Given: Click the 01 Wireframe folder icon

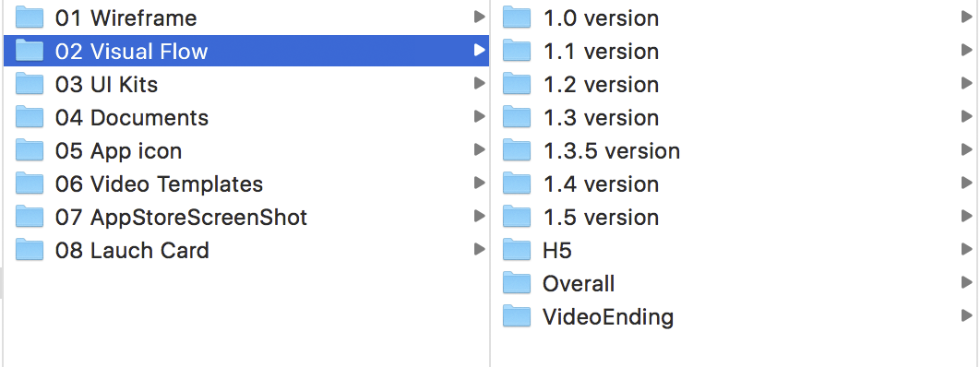Looking at the screenshot, I should [x=30, y=18].
